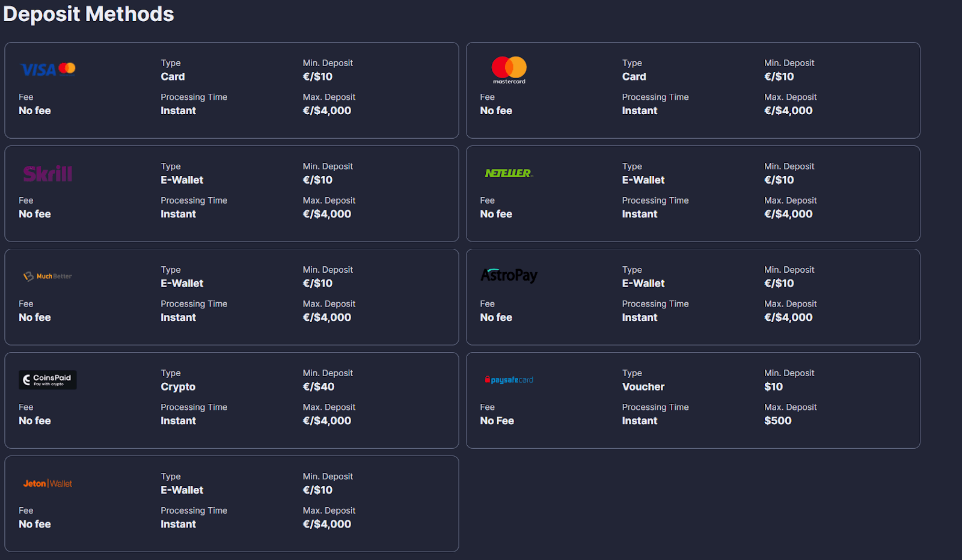Click 'No fee' in MuchBetter card
This screenshot has width=962, height=560.
coord(35,317)
